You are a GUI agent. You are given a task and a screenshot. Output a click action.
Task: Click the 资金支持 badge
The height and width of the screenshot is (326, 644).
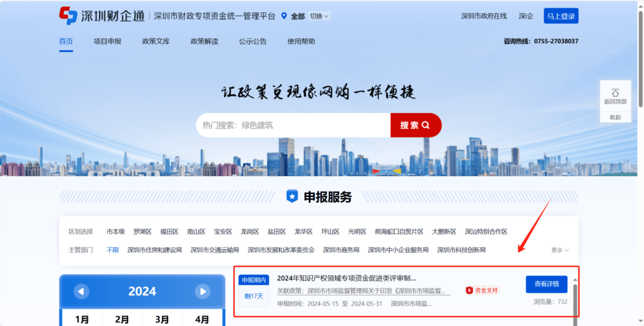click(x=482, y=290)
